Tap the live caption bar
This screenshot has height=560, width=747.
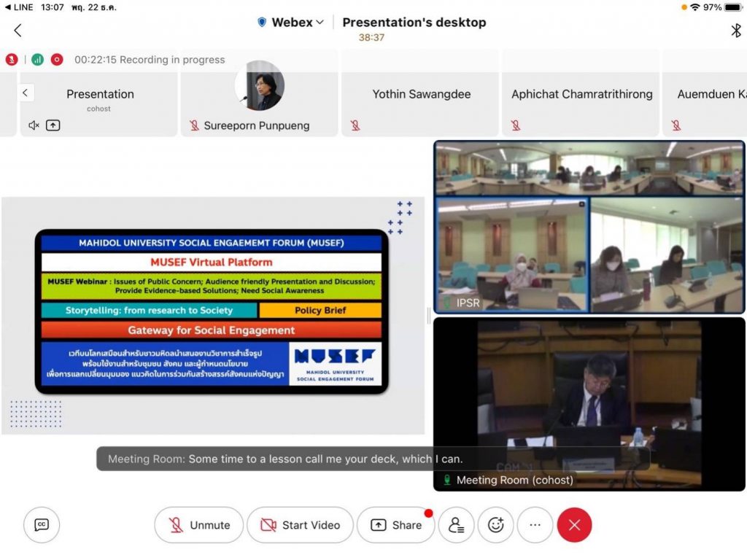click(373, 459)
